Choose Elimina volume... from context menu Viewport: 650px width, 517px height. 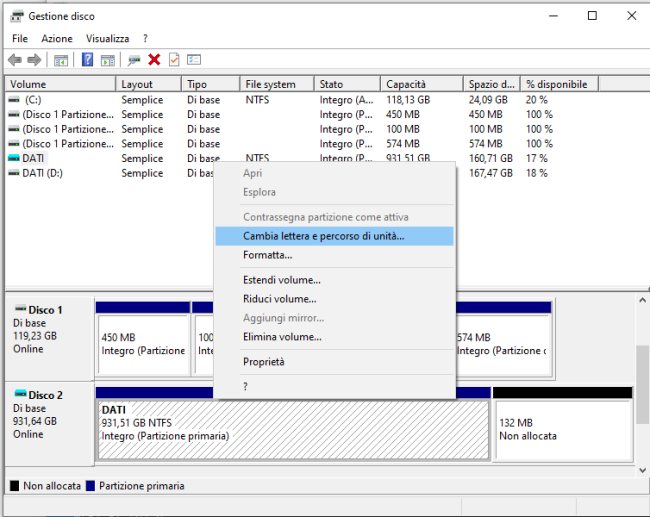334,337
